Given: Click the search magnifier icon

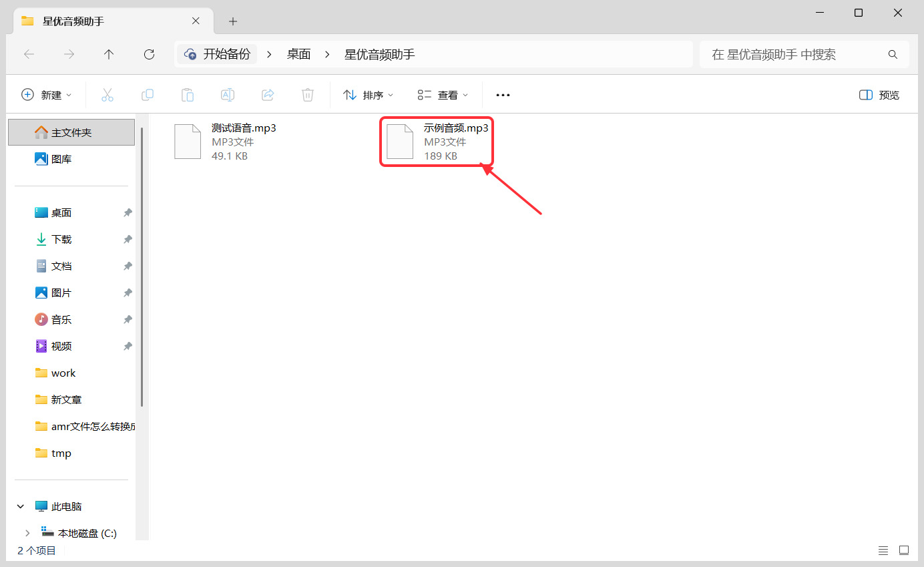Looking at the screenshot, I should click(893, 55).
